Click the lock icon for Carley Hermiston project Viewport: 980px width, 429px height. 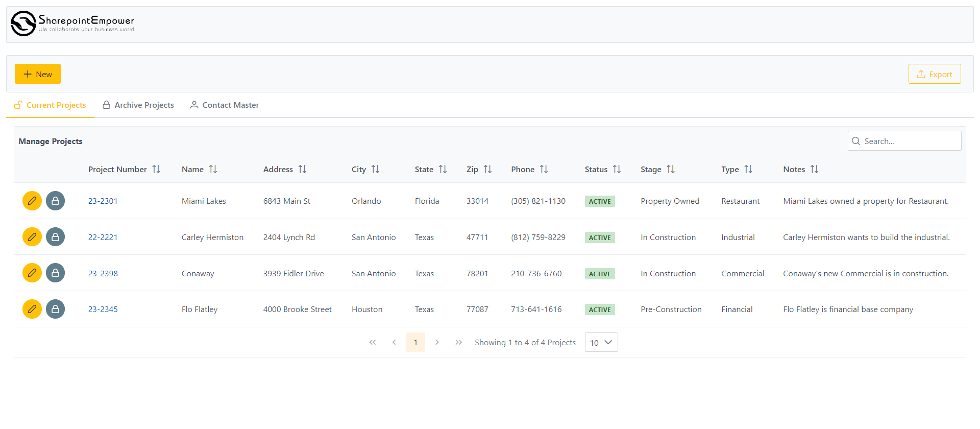pyautogui.click(x=55, y=237)
